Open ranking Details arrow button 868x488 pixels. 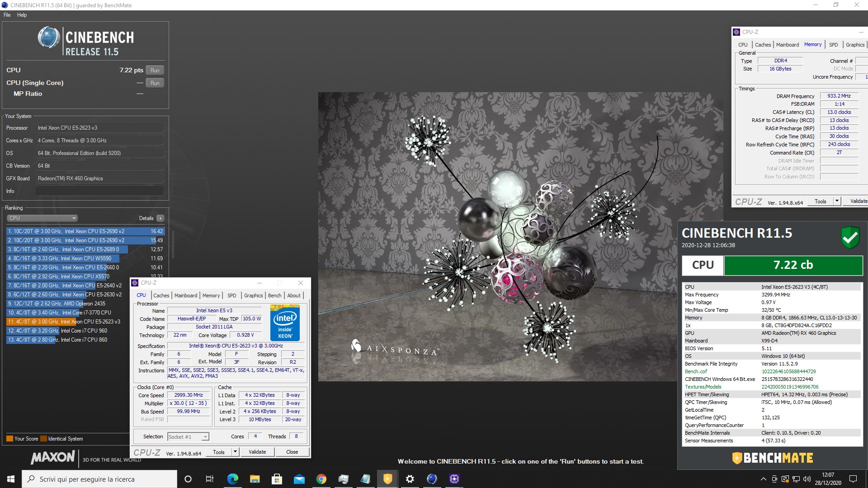[x=160, y=218]
